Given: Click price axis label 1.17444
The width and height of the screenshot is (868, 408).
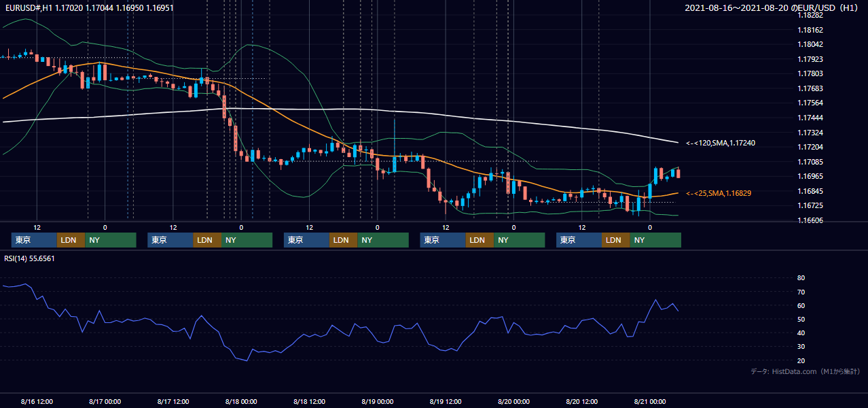Looking at the screenshot, I should (810, 118).
